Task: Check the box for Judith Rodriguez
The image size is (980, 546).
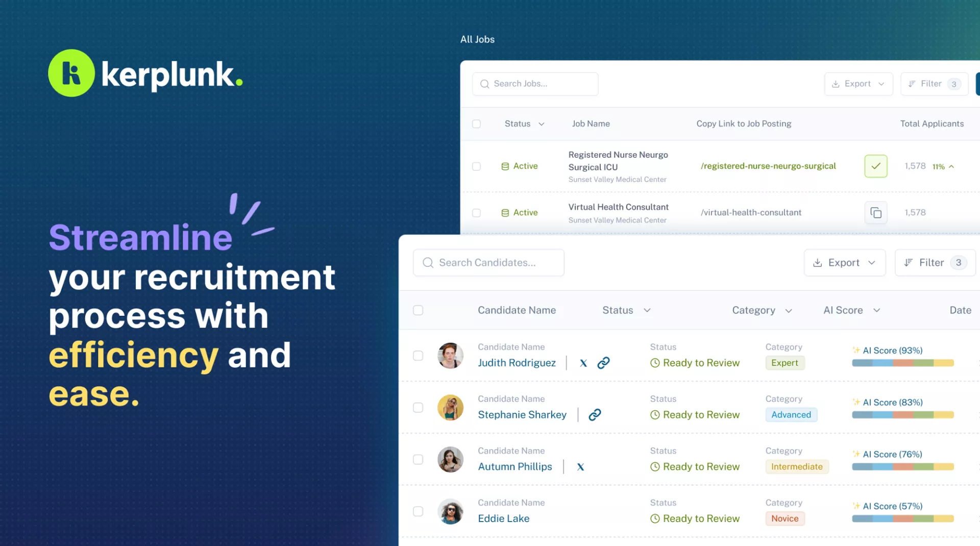Action: 418,356
